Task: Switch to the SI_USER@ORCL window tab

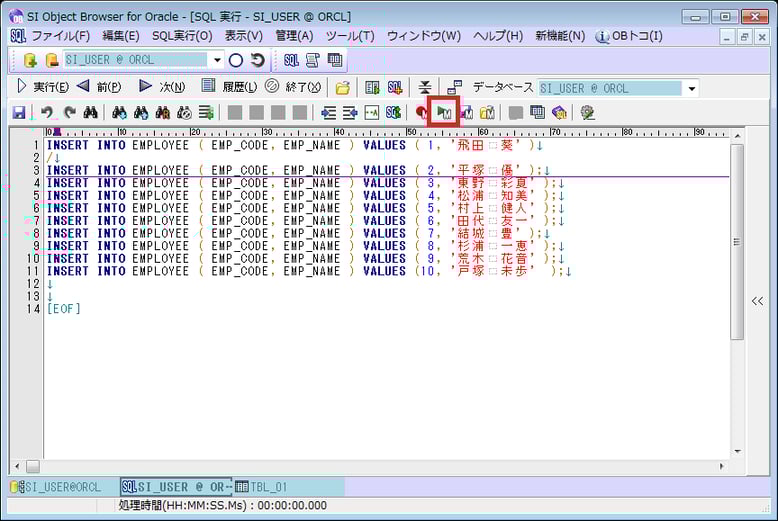Action: (56, 487)
